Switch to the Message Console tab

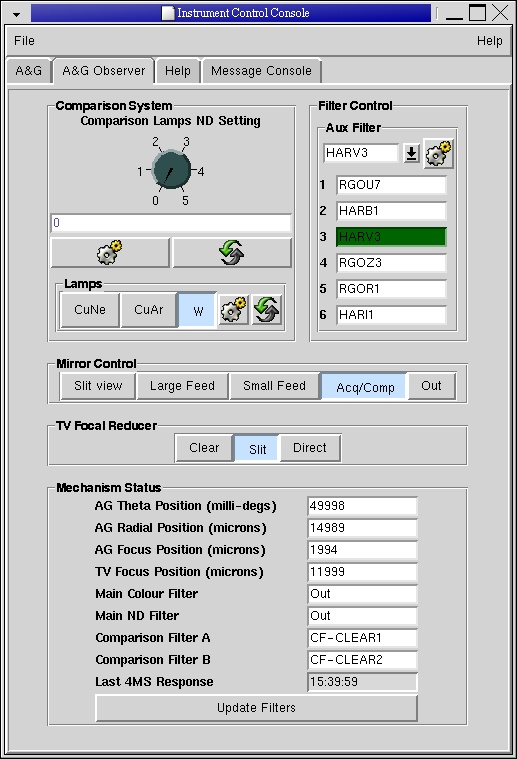coord(261,71)
